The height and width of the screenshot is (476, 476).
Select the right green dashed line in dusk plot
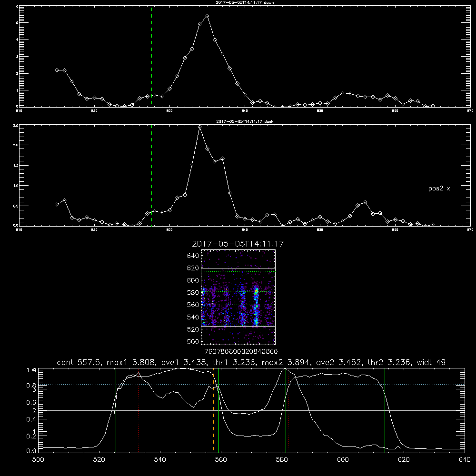click(x=263, y=175)
